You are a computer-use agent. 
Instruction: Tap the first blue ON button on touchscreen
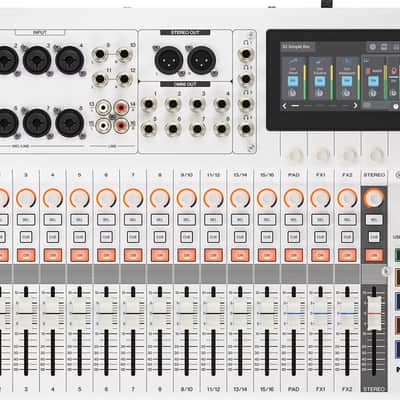click(x=293, y=81)
